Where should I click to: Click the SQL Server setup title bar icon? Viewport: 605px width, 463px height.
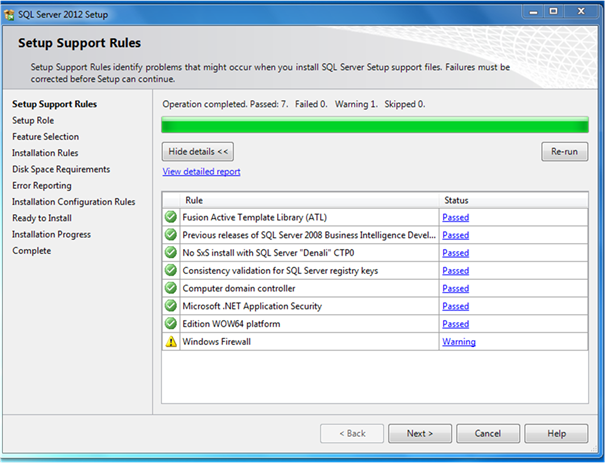(9, 15)
